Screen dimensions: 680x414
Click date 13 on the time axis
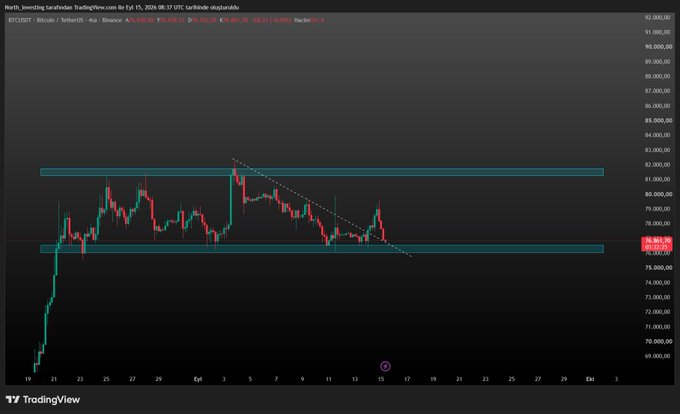[355, 379]
